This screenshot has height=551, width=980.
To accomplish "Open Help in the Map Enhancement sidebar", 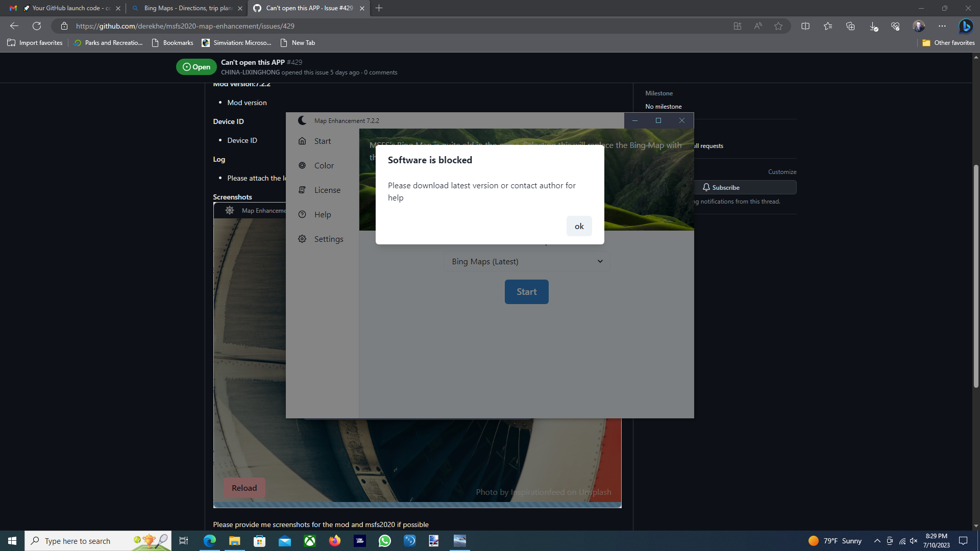I will tap(322, 214).
